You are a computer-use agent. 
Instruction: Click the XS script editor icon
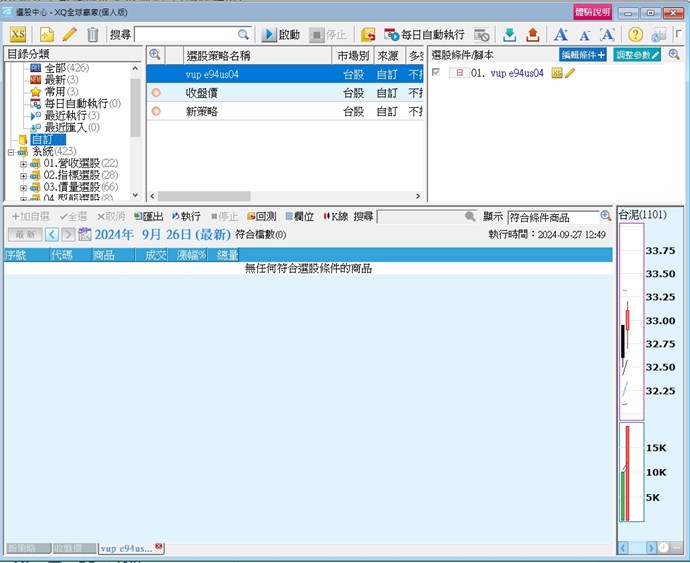point(17,34)
